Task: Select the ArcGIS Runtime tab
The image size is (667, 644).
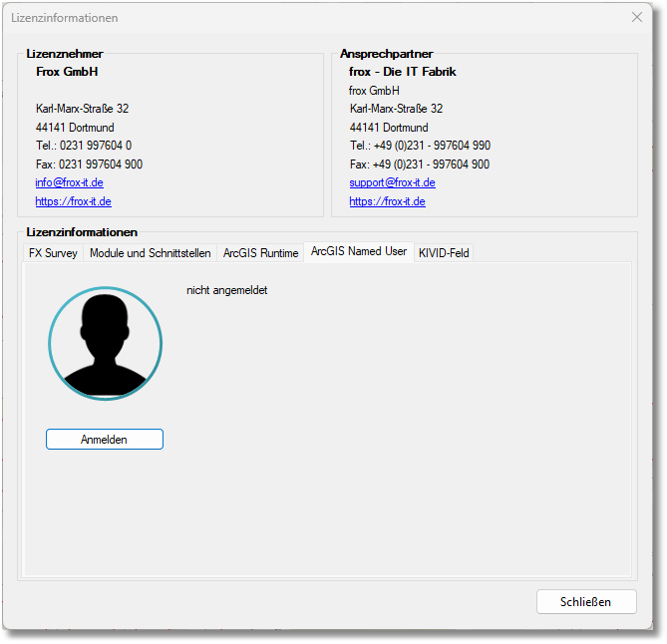Action: tap(260, 253)
